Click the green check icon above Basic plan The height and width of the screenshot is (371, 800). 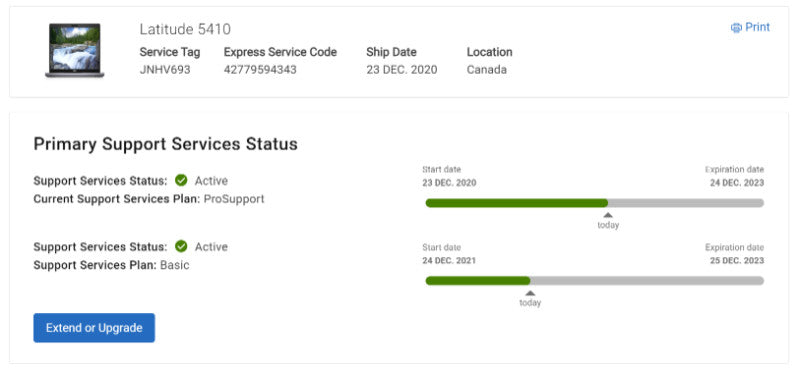[181, 246]
